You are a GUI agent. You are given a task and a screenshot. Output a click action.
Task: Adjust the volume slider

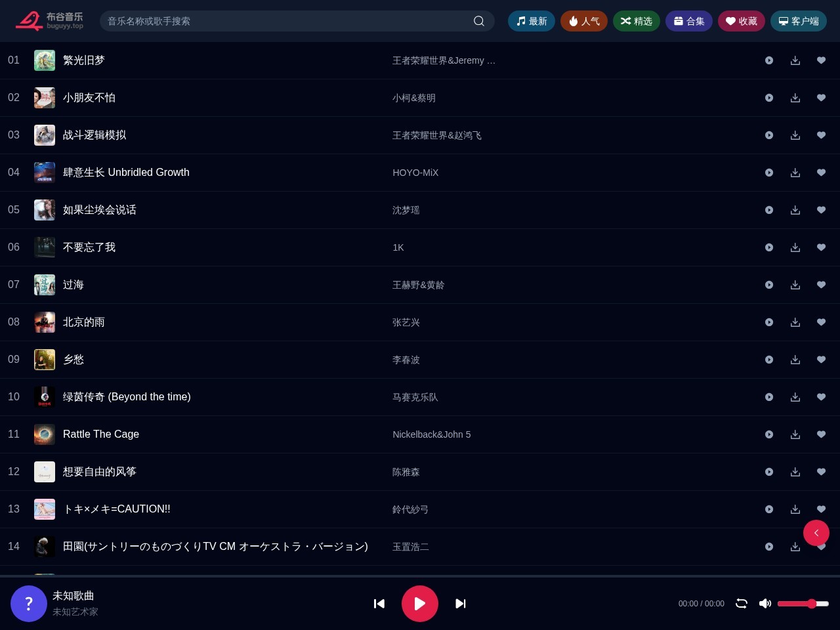coord(803,604)
